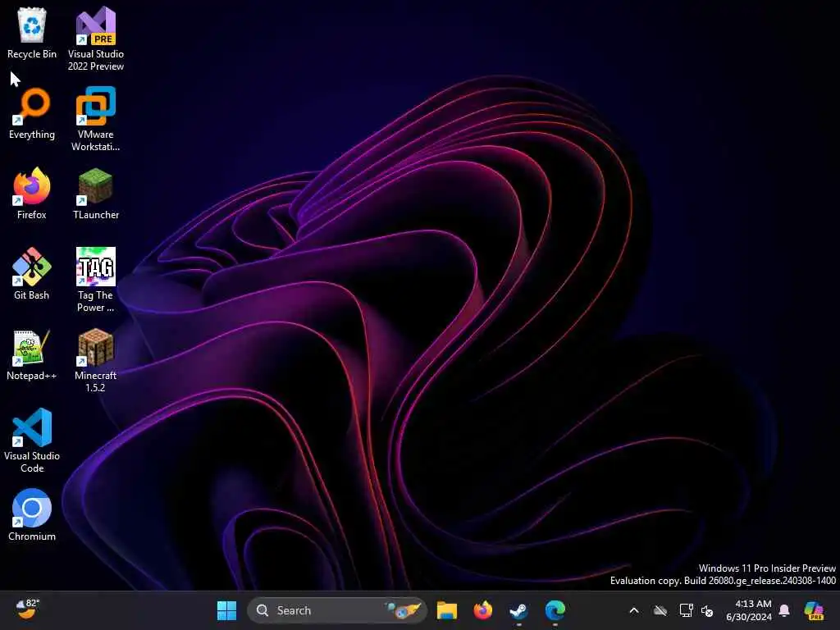Image resolution: width=840 pixels, height=630 pixels.
Task: Show hidden system tray icons
Action: click(x=634, y=610)
